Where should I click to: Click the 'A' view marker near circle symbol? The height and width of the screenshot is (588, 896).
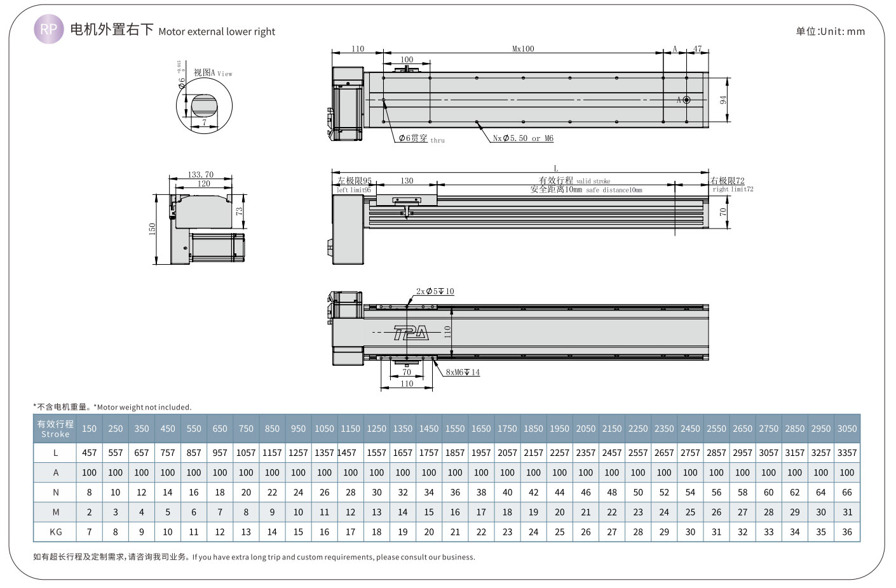pos(679,100)
